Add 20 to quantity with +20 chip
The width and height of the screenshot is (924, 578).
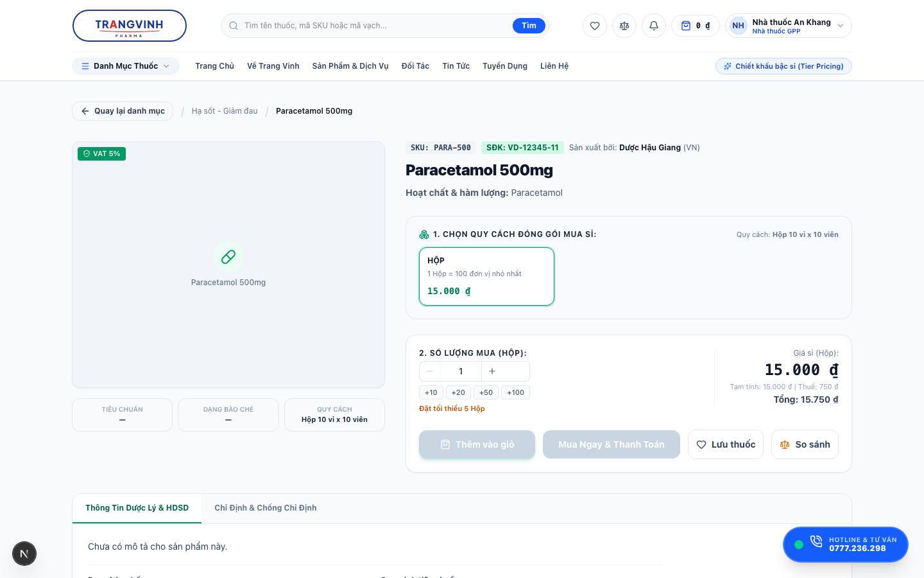coord(458,392)
